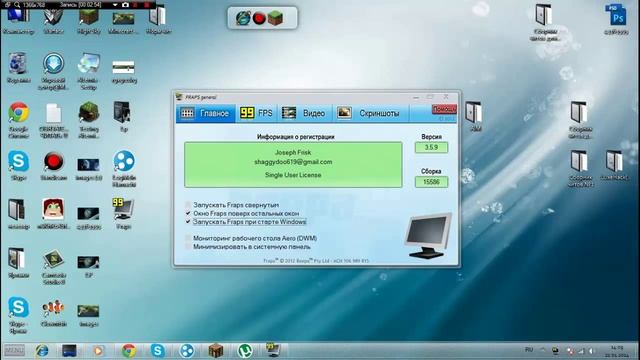This screenshot has width=640, height=360.
Task: Open the clock and date in tray
Action: (x=617, y=351)
